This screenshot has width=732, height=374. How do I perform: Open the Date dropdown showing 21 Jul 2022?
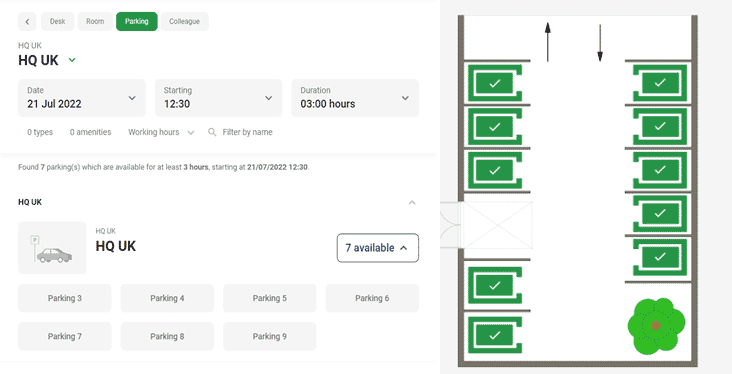[x=82, y=98]
